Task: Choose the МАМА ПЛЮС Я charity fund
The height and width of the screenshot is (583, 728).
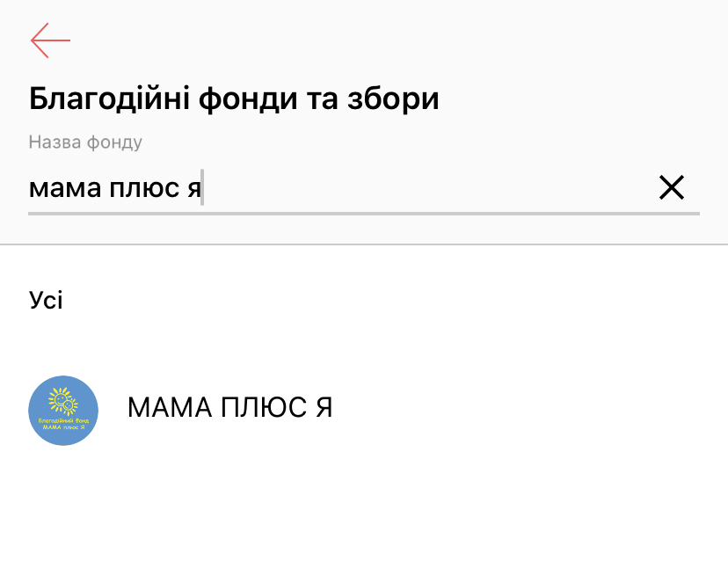Action: coord(230,408)
